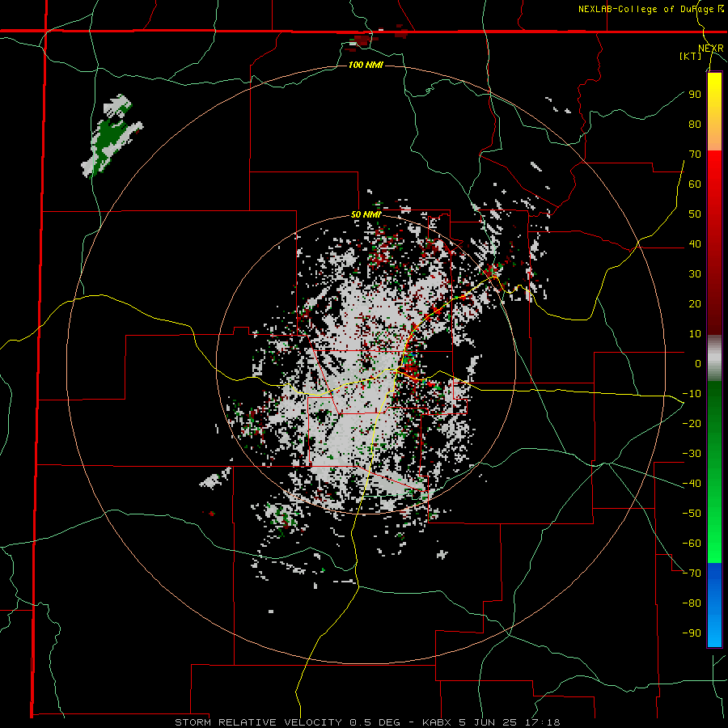Click the -50 value on the velocity scale
Image resolution: width=728 pixels, height=728 pixels.
pyautogui.click(x=692, y=514)
